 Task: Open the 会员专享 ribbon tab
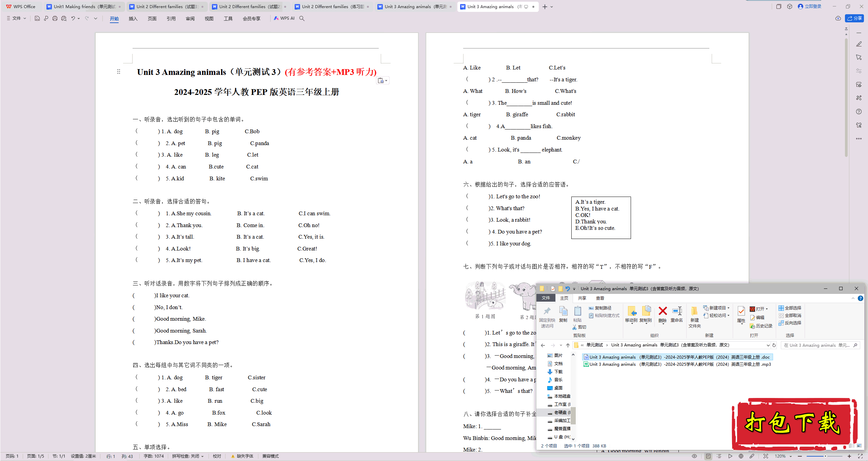coord(251,19)
